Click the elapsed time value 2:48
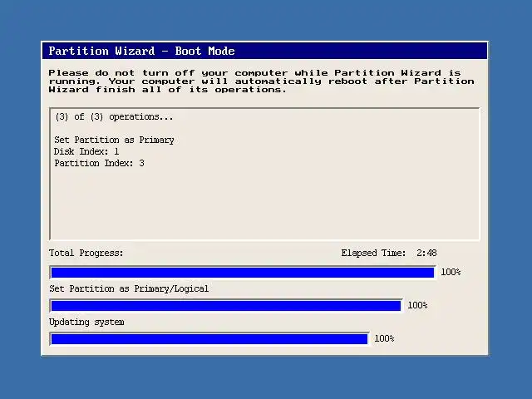 426,253
